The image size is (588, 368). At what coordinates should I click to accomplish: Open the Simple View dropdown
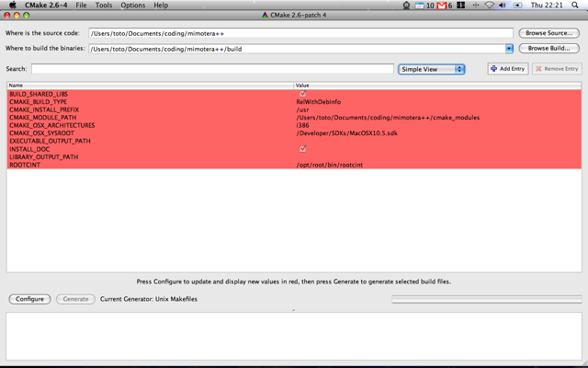(x=431, y=69)
